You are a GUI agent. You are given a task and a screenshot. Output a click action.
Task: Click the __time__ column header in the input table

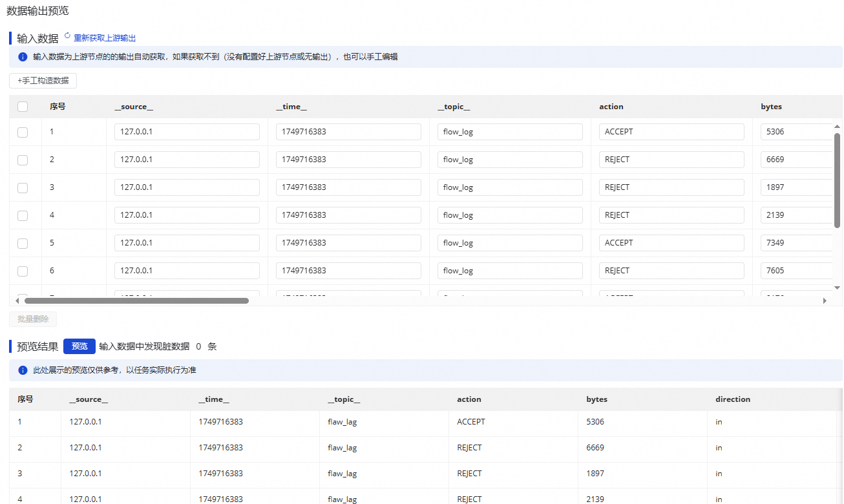coord(291,107)
